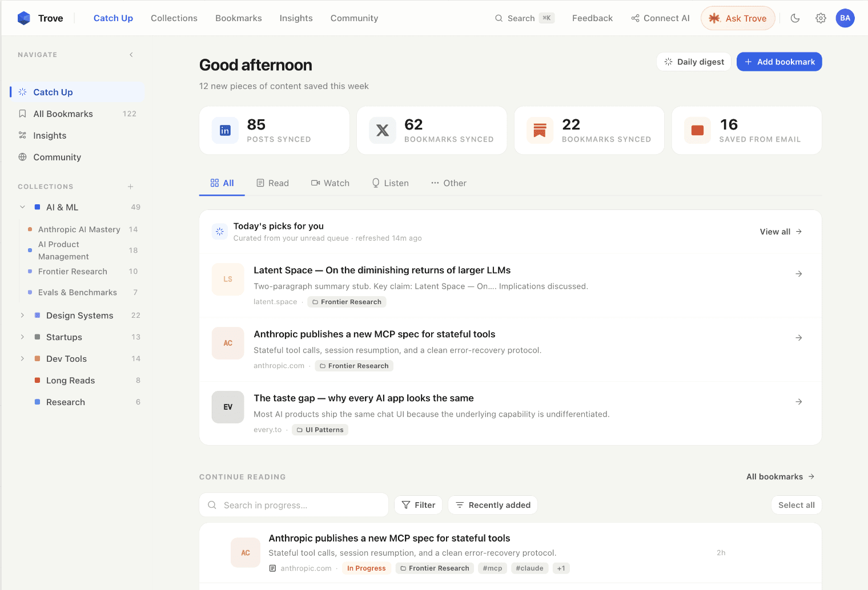Open Connect AI
868x590 pixels.
(x=660, y=18)
